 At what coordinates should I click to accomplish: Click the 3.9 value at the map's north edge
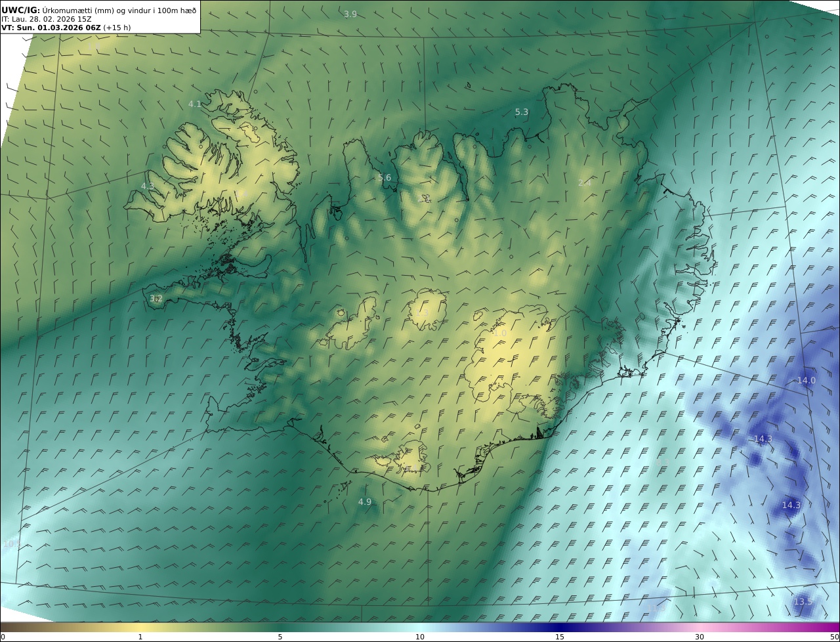click(350, 14)
